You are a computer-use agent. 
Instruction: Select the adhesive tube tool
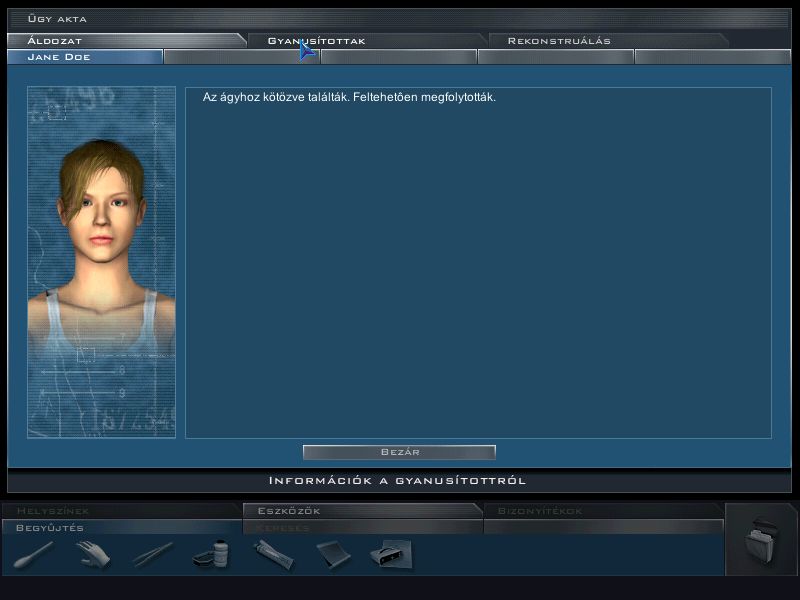(272, 554)
